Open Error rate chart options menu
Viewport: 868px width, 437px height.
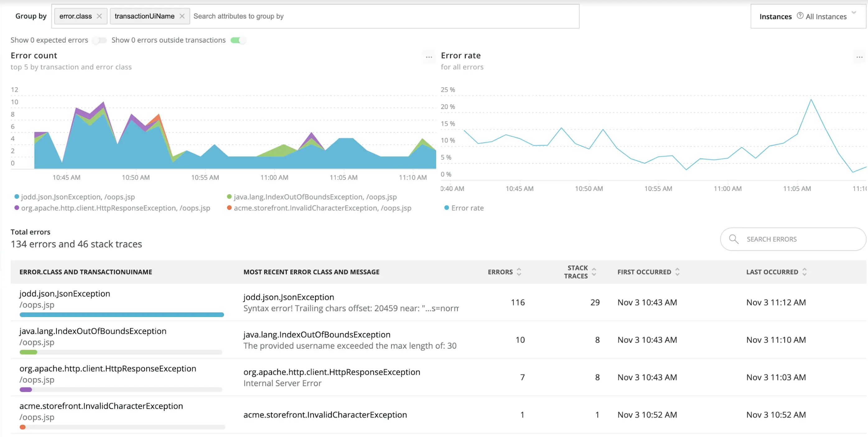tap(859, 57)
